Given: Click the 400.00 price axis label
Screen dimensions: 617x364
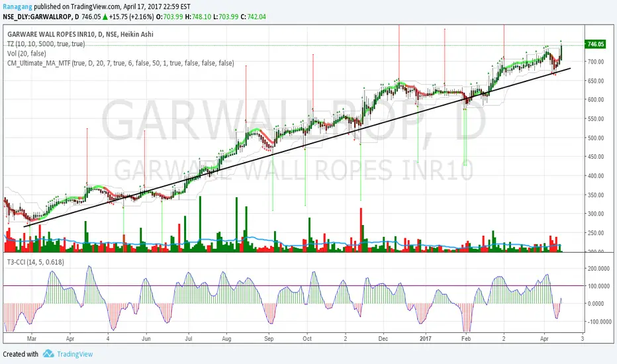Looking at the screenshot, I should click(x=596, y=176).
